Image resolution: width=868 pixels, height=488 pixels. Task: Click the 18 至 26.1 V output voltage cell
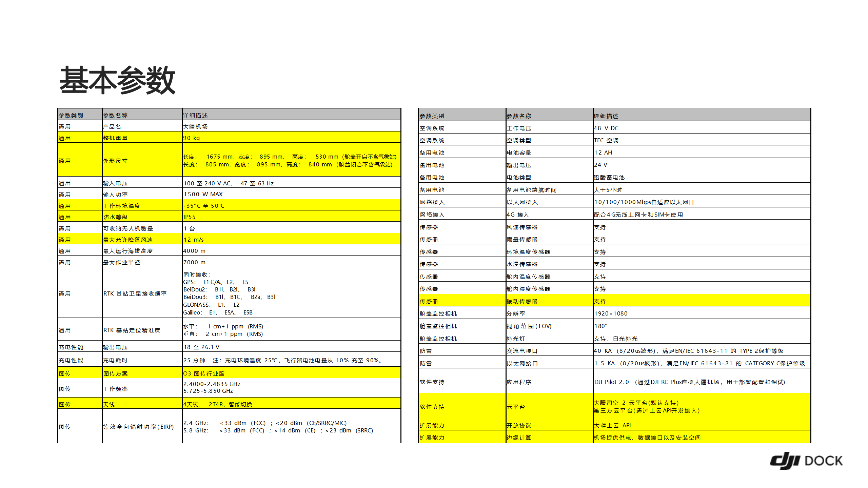pos(291,346)
